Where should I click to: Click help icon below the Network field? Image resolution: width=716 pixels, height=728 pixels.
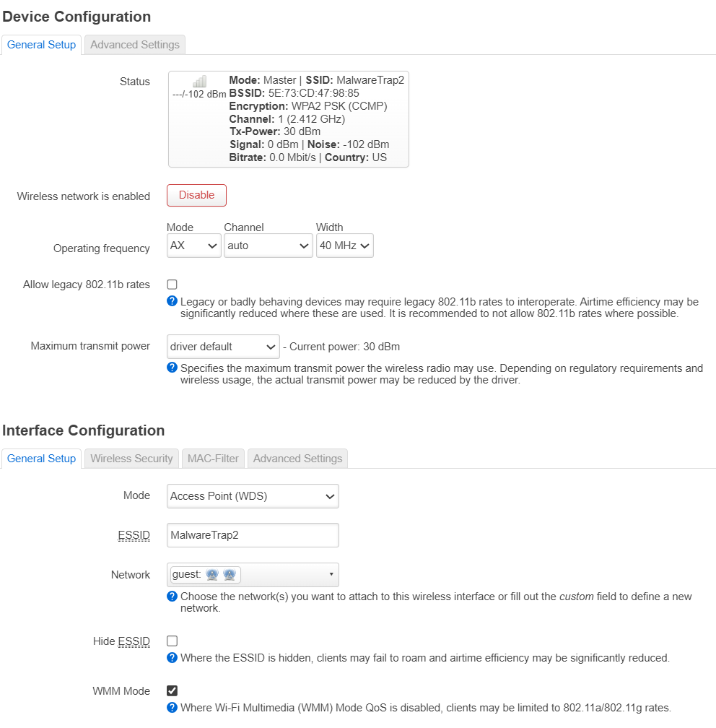point(173,596)
